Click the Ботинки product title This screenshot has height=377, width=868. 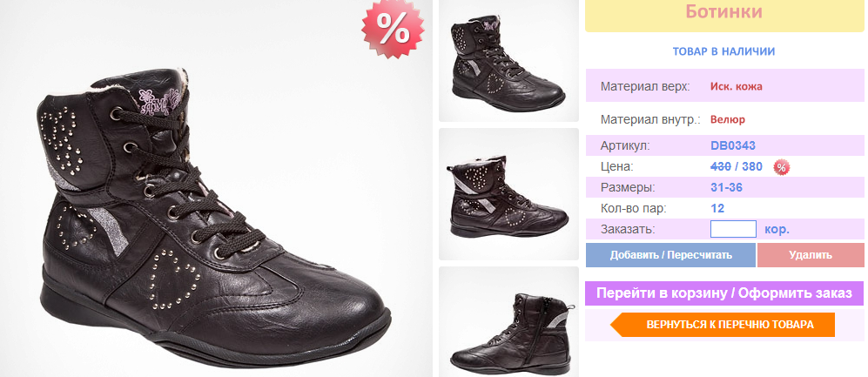pyautogui.click(x=723, y=12)
